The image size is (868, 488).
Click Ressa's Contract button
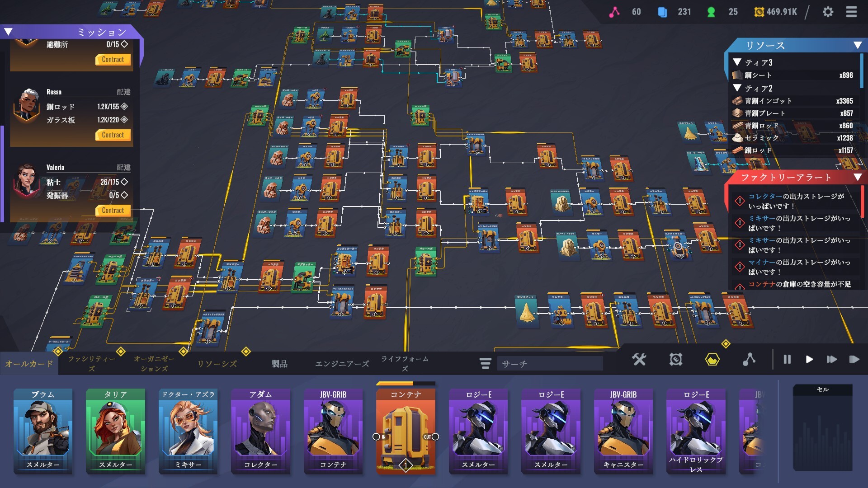tap(113, 135)
